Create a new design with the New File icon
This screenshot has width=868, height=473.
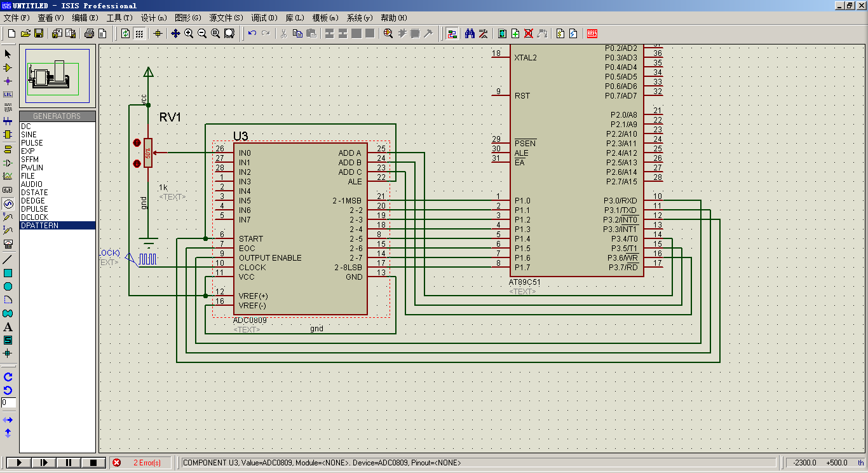[11, 34]
